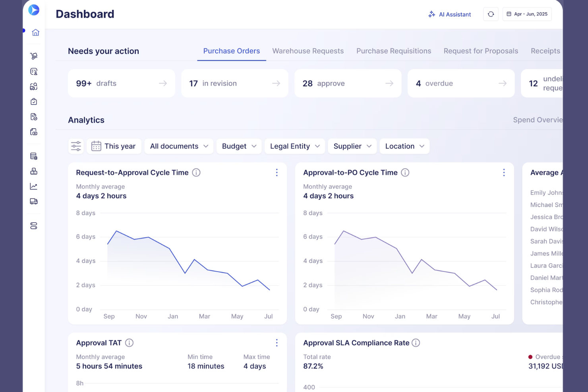Open the three-dot menu on the Approval TAT card
Image resolution: width=588 pixels, height=392 pixels.
[277, 343]
